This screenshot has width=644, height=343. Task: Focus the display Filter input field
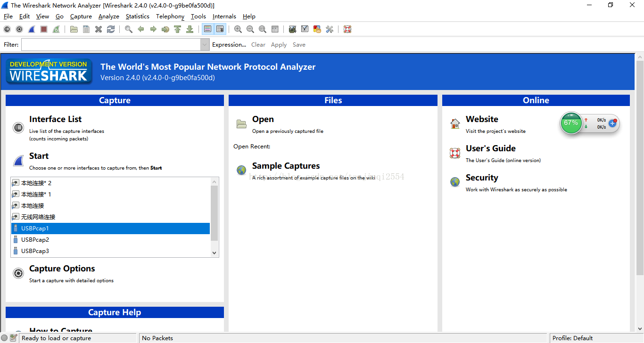click(x=111, y=44)
